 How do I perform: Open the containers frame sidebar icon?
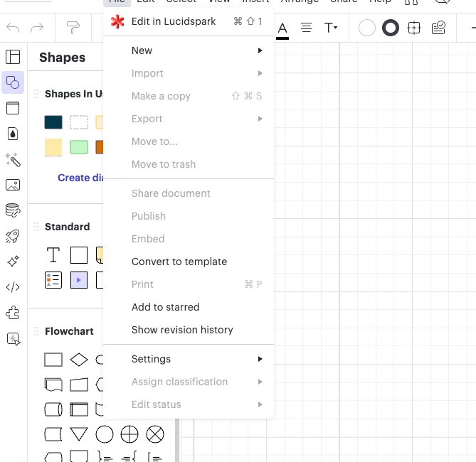[13, 108]
